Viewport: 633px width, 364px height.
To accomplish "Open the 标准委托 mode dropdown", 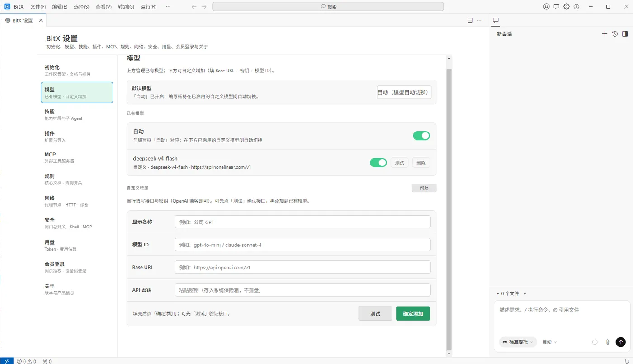I will [518, 342].
